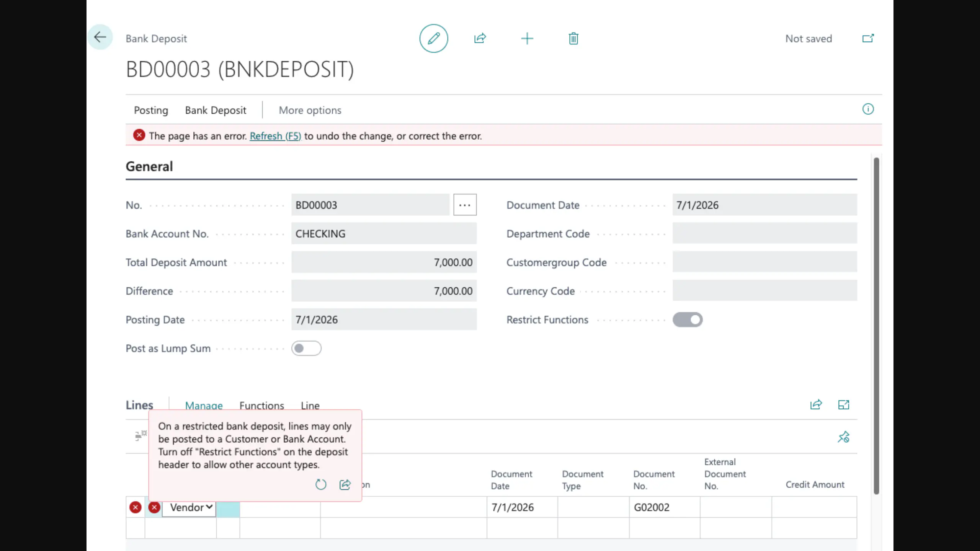Click the trash delete icon
980x551 pixels.
[x=573, y=38]
